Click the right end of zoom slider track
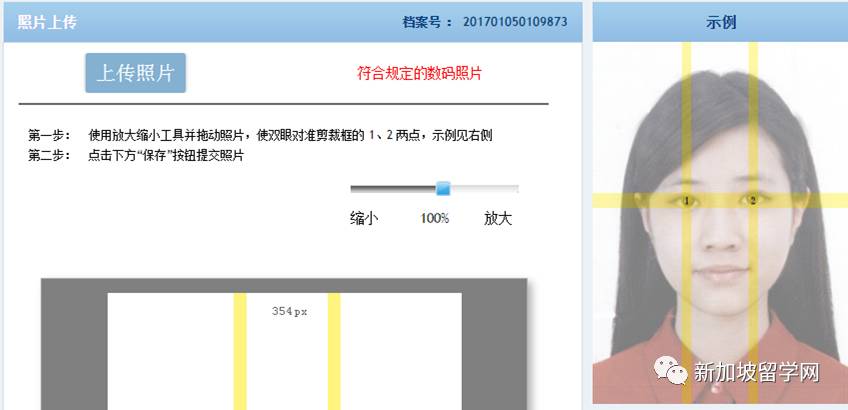848x410 pixels. pyautogui.click(x=515, y=188)
